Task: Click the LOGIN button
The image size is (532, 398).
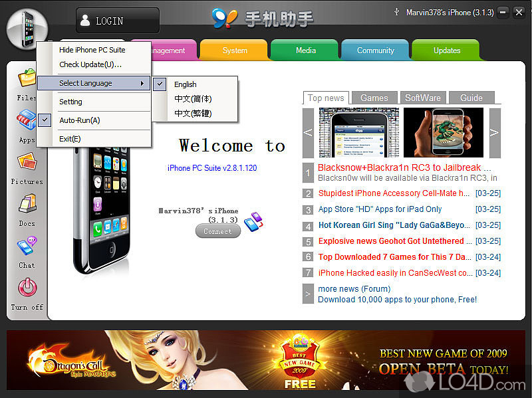Action: pos(118,21)
